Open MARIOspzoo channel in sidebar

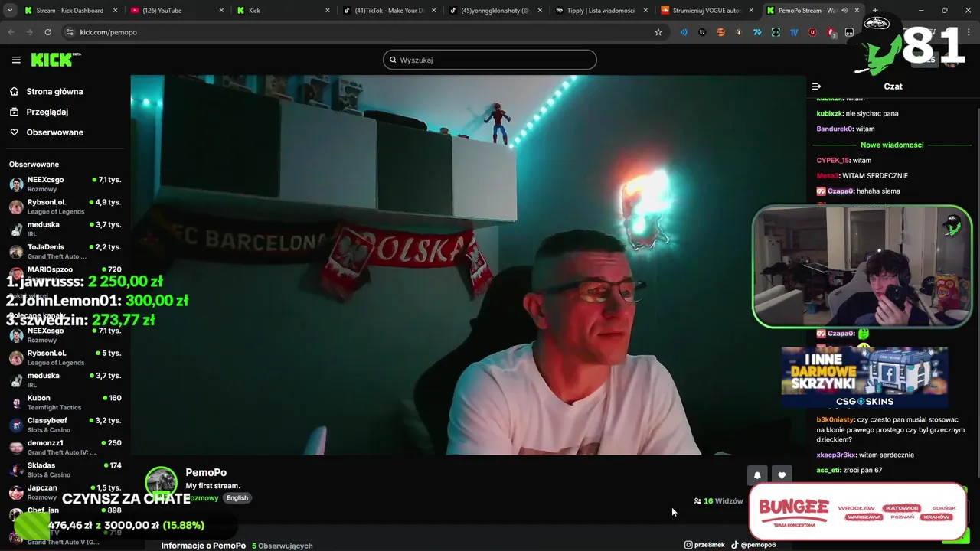pyautogui.click(x=65, y=272)
